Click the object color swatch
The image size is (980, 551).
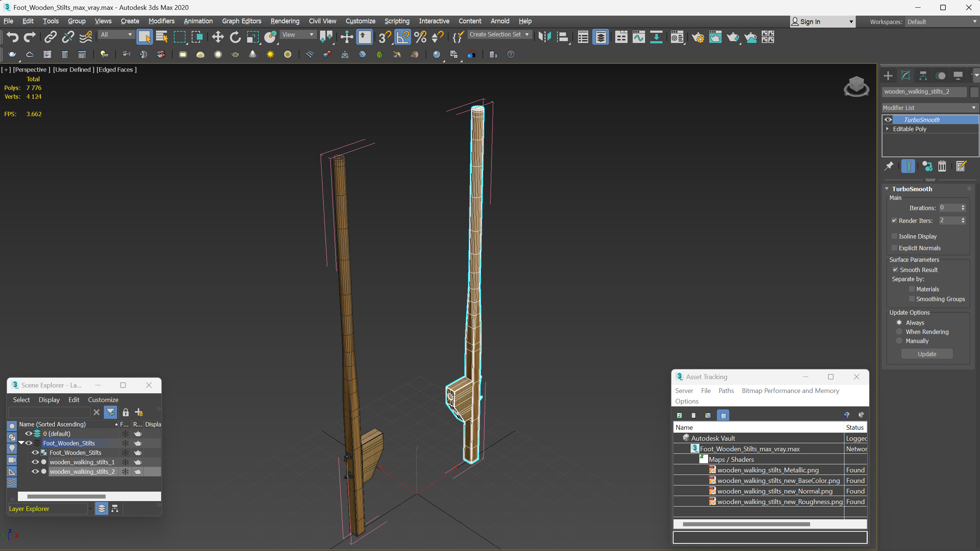pos(973,92)
